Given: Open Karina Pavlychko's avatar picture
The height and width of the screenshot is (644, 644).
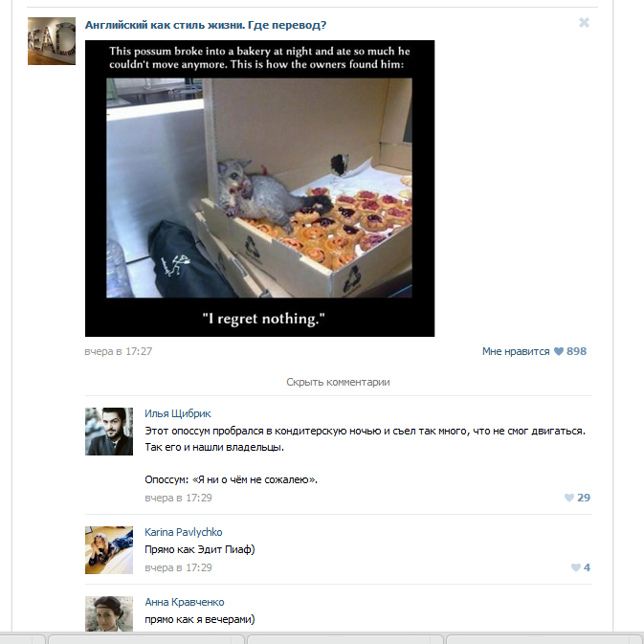Looking at the screenshot, I should click(x=109, y=550).
